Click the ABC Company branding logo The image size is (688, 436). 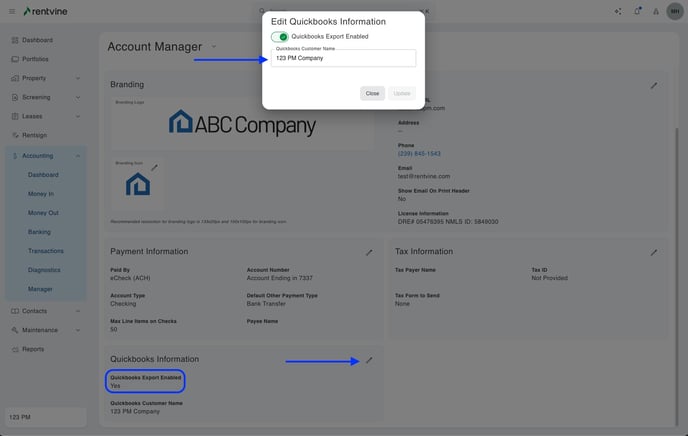(242, 123)
